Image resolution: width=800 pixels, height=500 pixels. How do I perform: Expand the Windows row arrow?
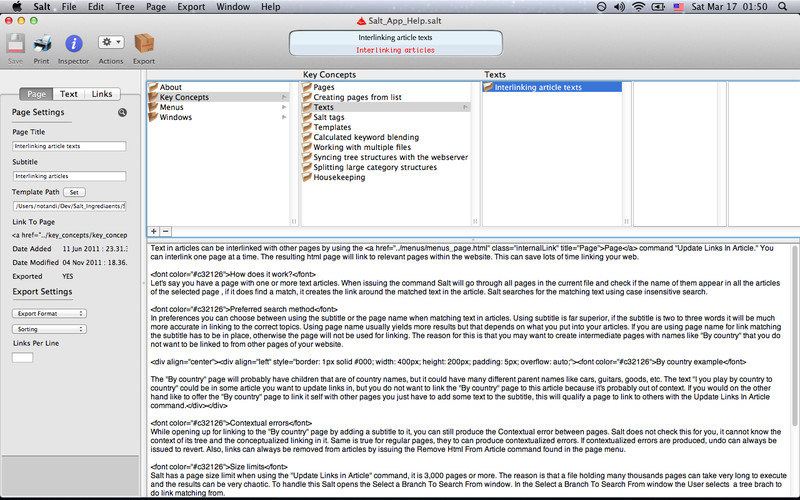[x=284, y=117]
